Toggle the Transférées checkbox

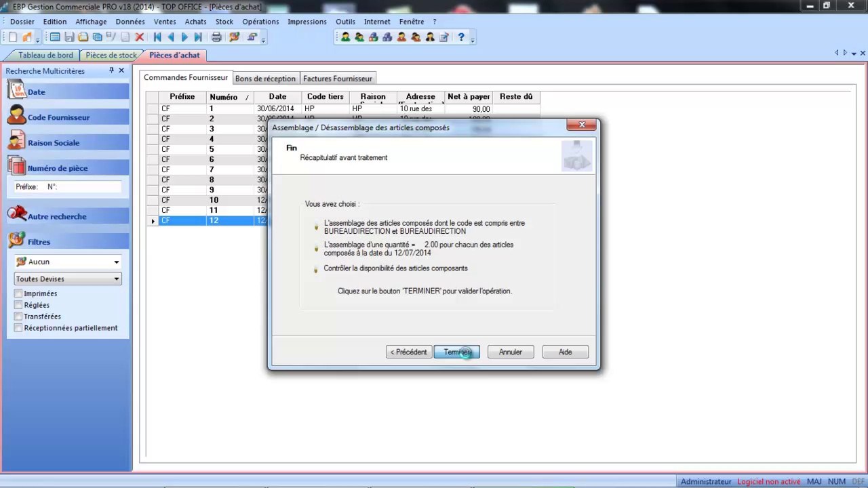coord(18,317)
